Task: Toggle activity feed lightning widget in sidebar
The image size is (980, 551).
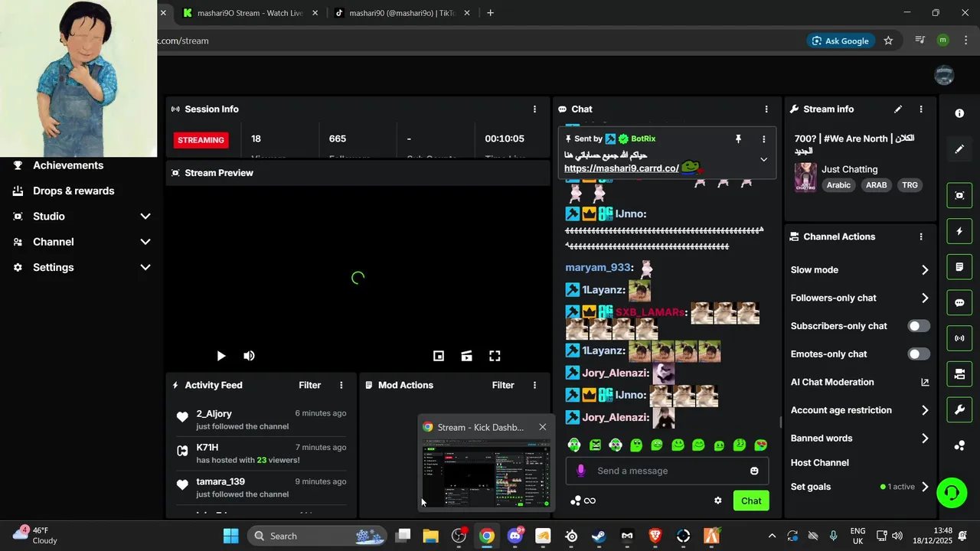Action: point(959,231)
